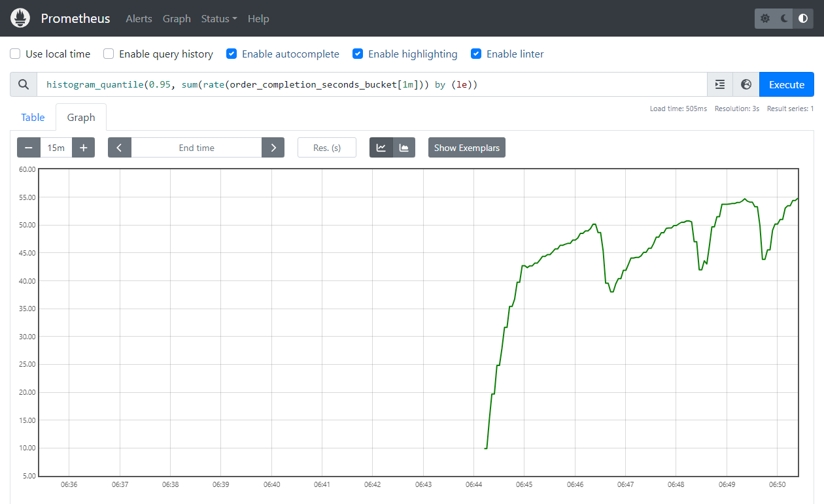Click the search magnifier in the query bar
Viewport: 824px width, 504px height.
[23, 84]
